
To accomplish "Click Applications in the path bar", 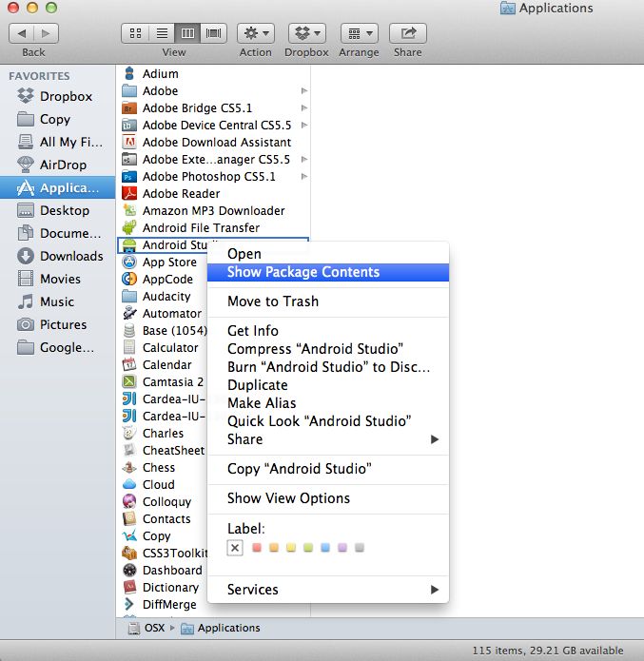I will point(220,628).
